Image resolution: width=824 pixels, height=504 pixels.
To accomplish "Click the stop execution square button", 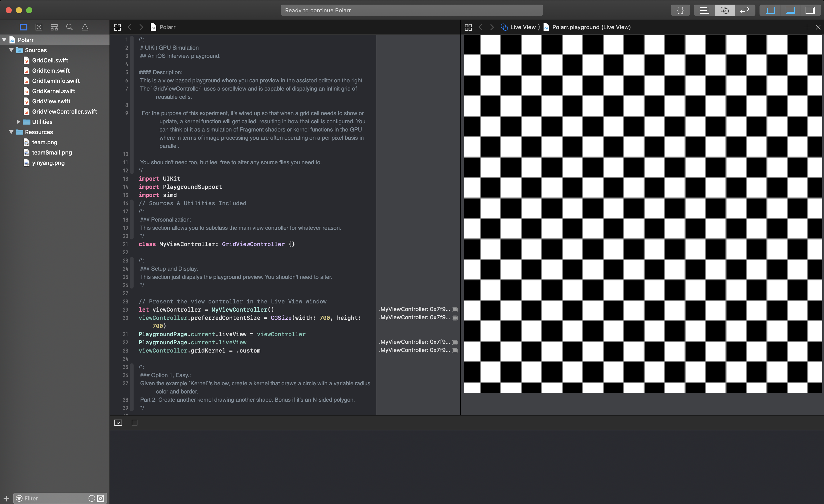I will point(134,423).
